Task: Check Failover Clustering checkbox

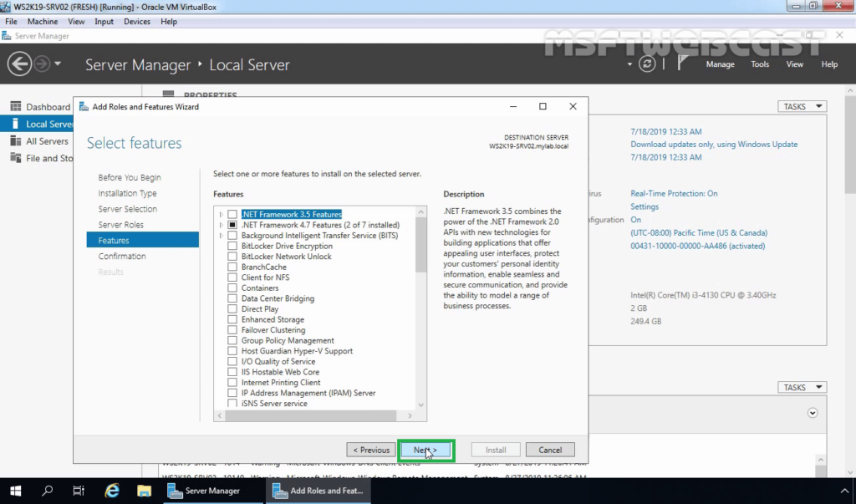Action: (x=232, y=330)
